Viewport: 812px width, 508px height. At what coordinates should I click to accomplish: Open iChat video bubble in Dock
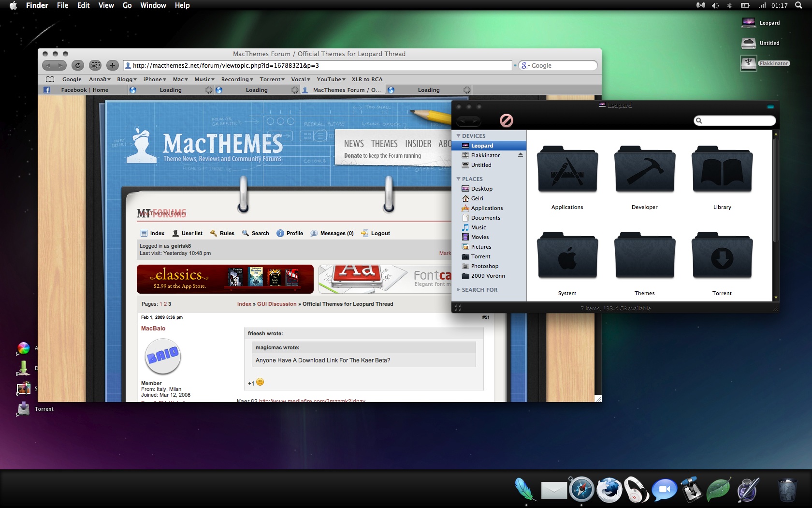point(664,490)
